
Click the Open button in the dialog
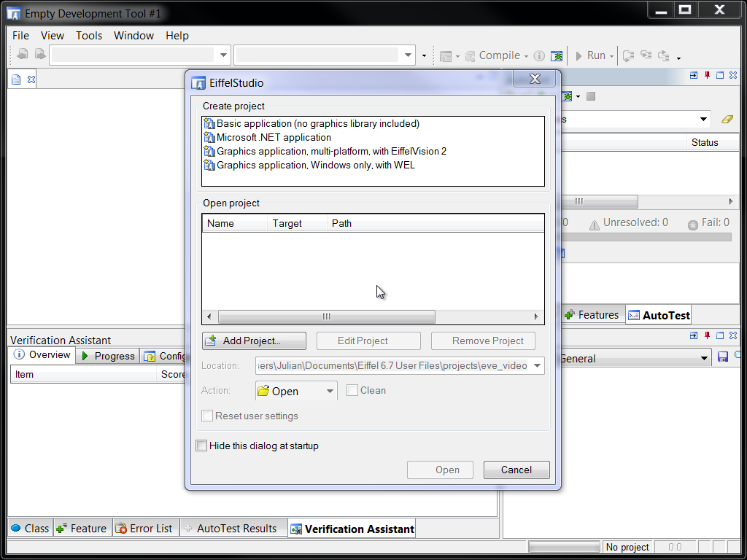pyautogui.click(x=440, y=470)
